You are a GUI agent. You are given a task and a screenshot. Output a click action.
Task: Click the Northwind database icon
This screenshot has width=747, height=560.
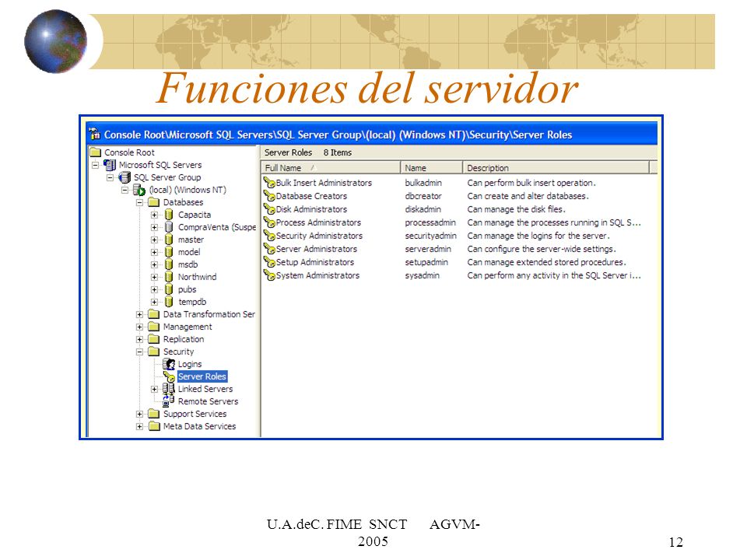tap(169, 277)
